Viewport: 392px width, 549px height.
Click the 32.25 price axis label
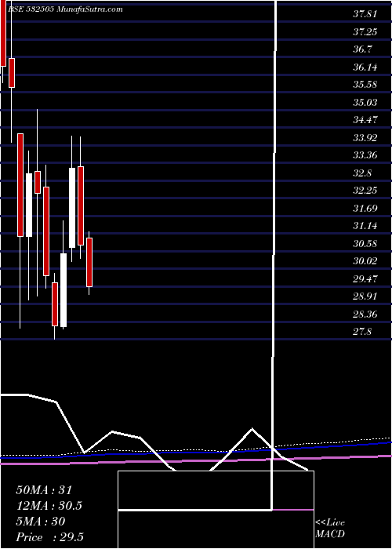pyautogui.click(x=365, y=191)
